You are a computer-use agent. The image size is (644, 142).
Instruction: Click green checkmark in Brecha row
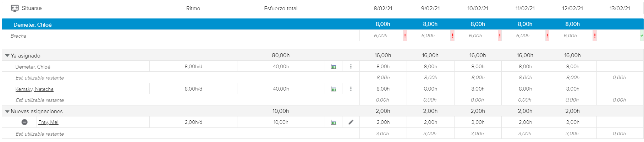642,35
